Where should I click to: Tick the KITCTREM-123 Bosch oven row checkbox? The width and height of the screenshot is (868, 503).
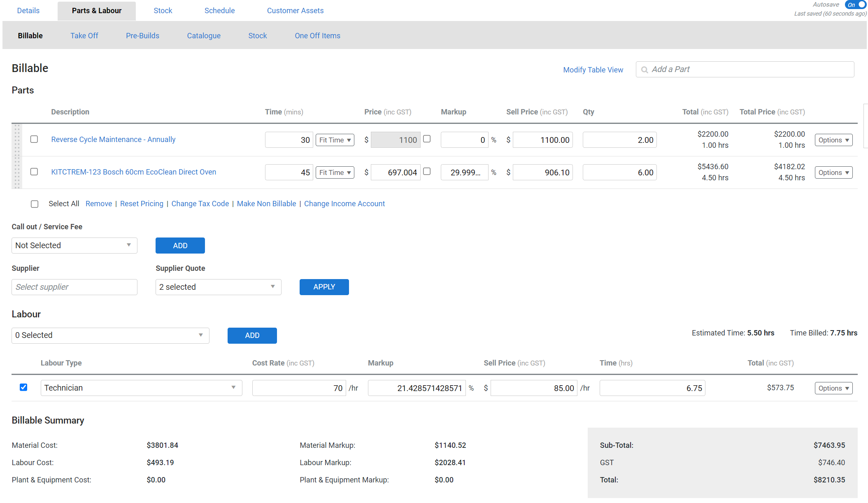[34, 172]
